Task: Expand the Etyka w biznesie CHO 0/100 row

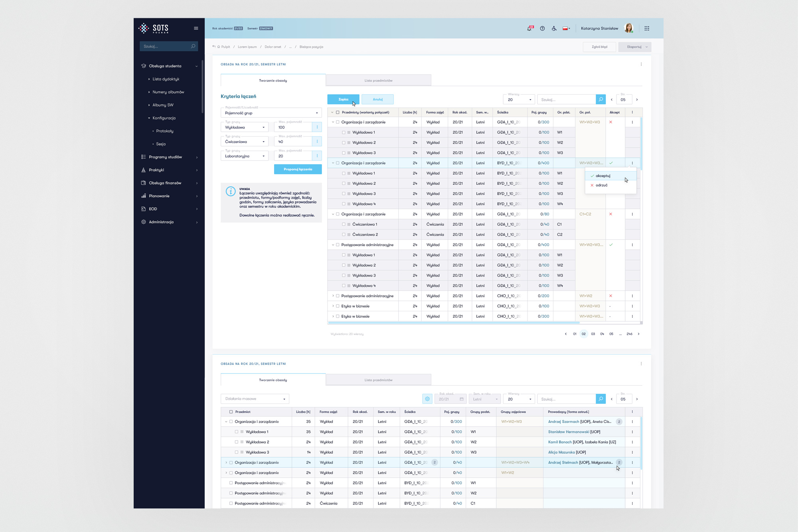Action: point(333,306)
